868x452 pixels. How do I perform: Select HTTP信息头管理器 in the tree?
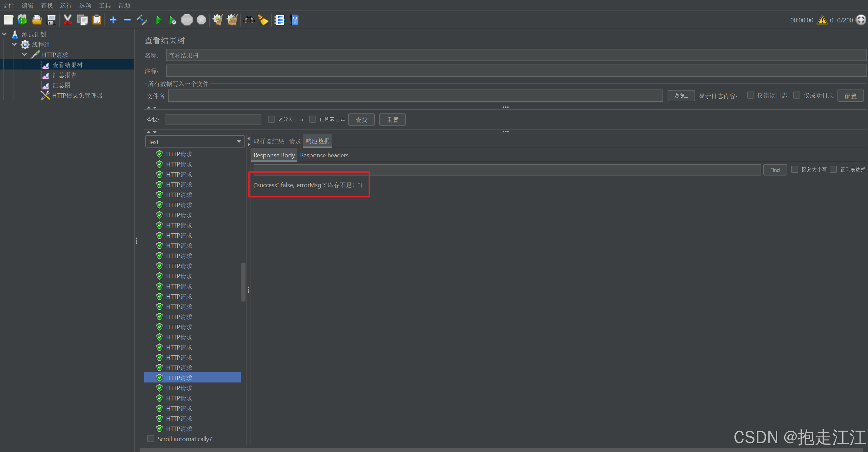(77, 95)
